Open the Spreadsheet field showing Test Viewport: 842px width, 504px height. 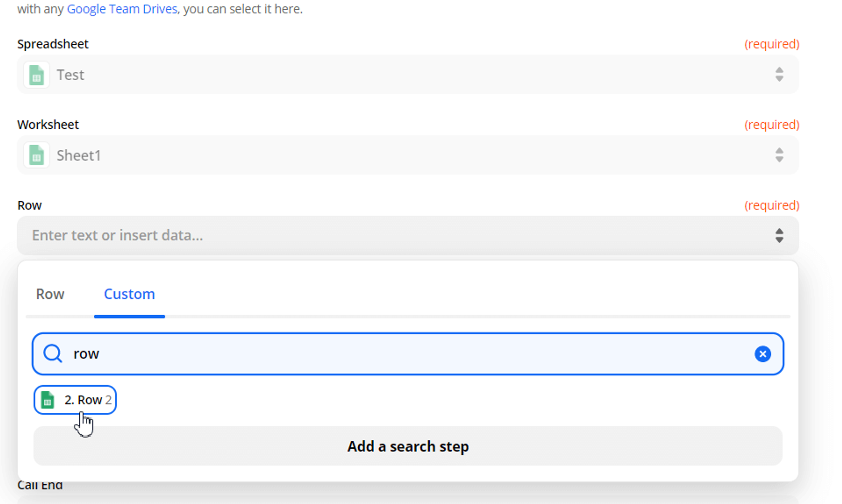tap(408, 75)
